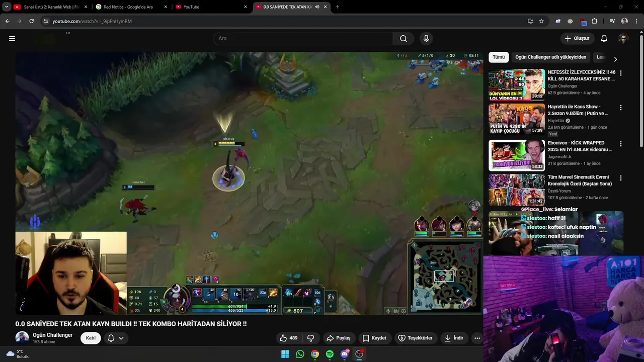Open Ogün Challenger channel name link

52,335
